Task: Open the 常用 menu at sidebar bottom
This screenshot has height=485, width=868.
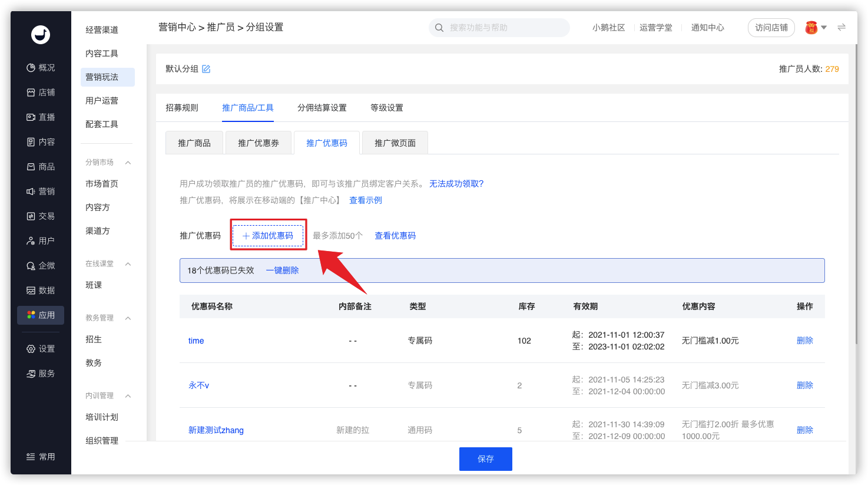Action: pyautogui.click(x=41, y=457)
